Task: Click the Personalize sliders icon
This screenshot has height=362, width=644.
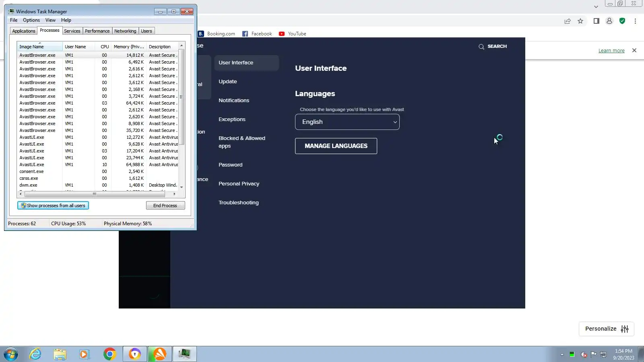Action: point(625,329)
